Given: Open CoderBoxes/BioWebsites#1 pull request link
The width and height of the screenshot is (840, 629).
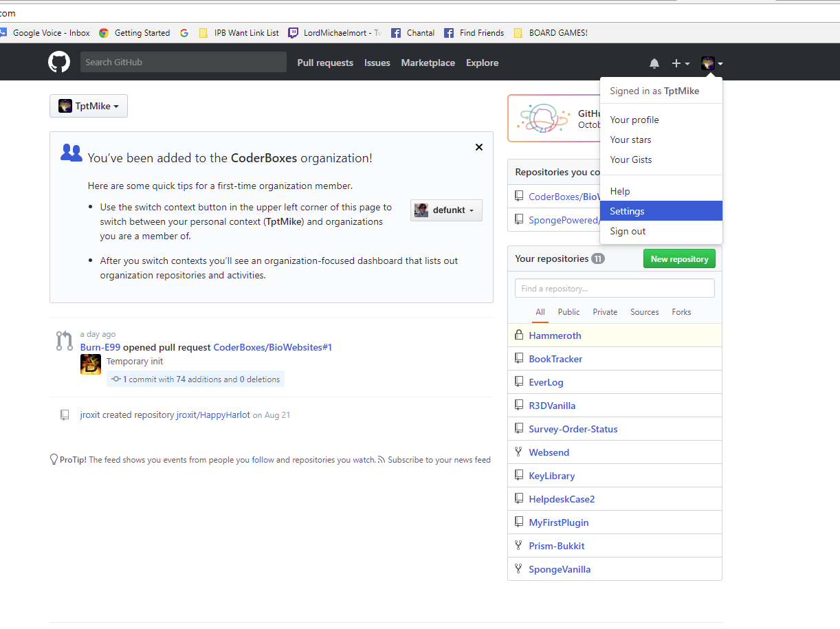Looking at the screenshot, I should tap(273, 347).
